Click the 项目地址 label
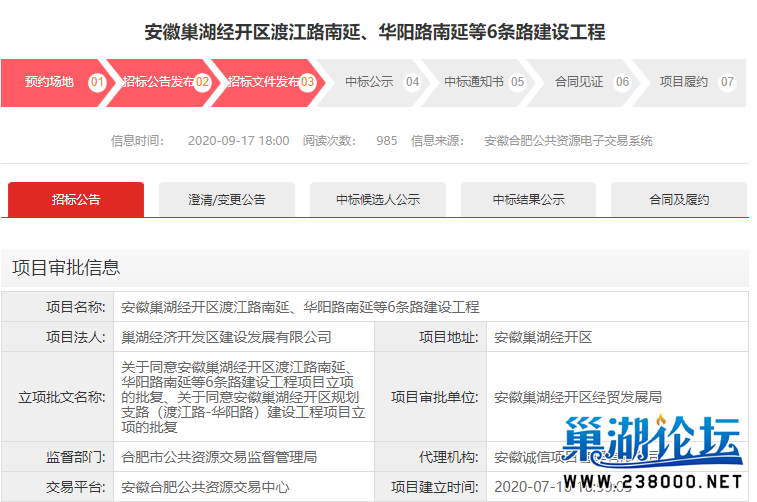 449,337
